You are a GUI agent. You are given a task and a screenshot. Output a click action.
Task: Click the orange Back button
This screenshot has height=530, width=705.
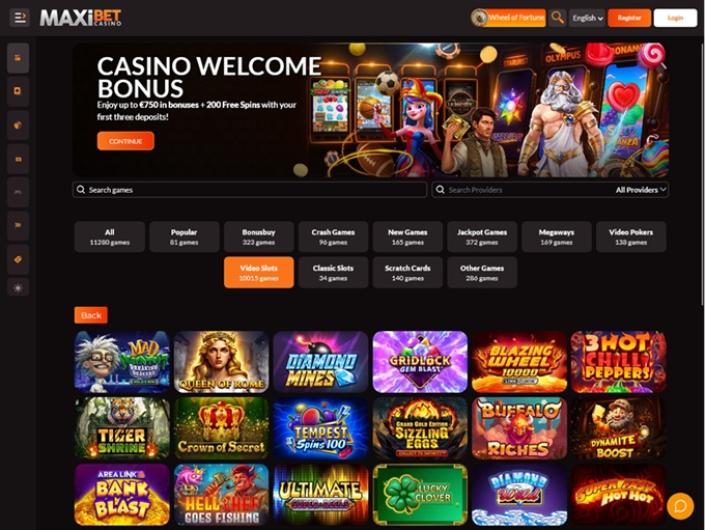(x=91, y=315)
